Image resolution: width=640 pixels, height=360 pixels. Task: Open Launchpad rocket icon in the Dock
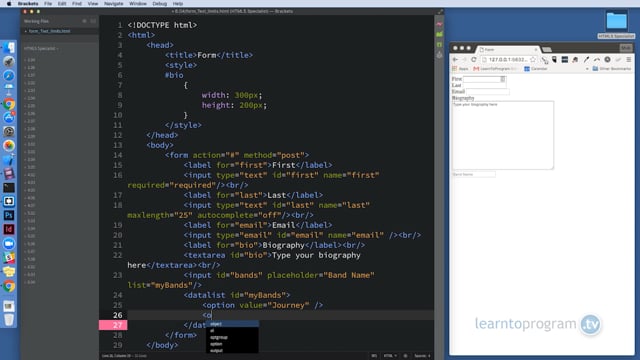9,62
